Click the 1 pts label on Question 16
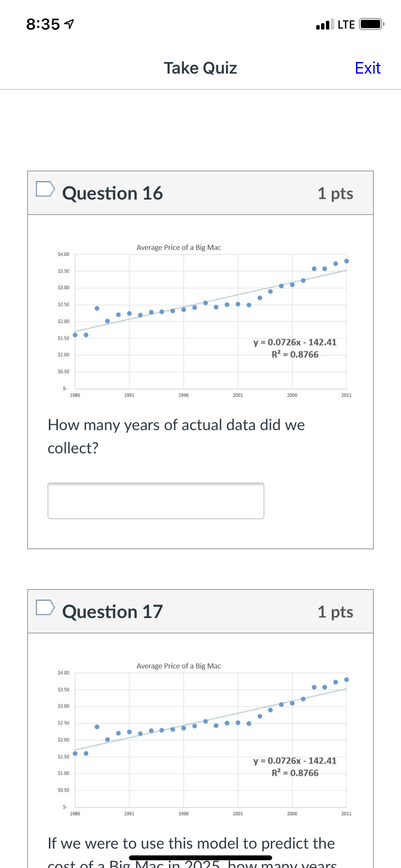The image size is (401, 868). (336, 193)
